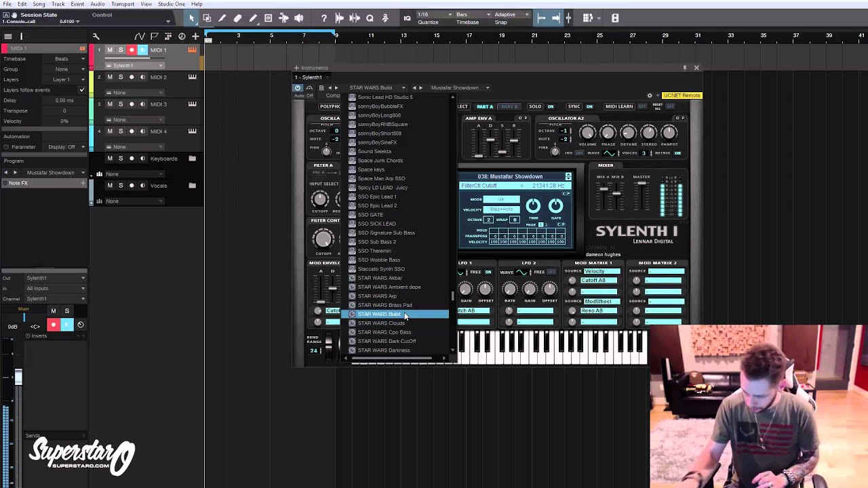
Task: Select the Eraser tool in the toolbar
Action: click(238, 18)
